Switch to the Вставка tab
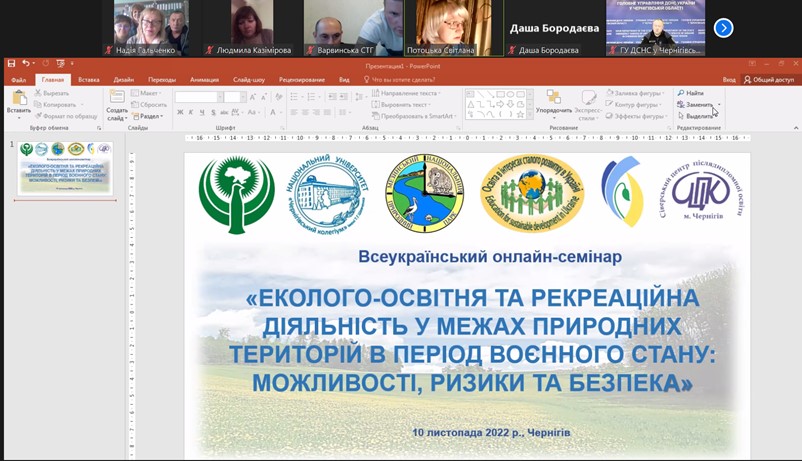The image size is (802, 461). point(88,79)
